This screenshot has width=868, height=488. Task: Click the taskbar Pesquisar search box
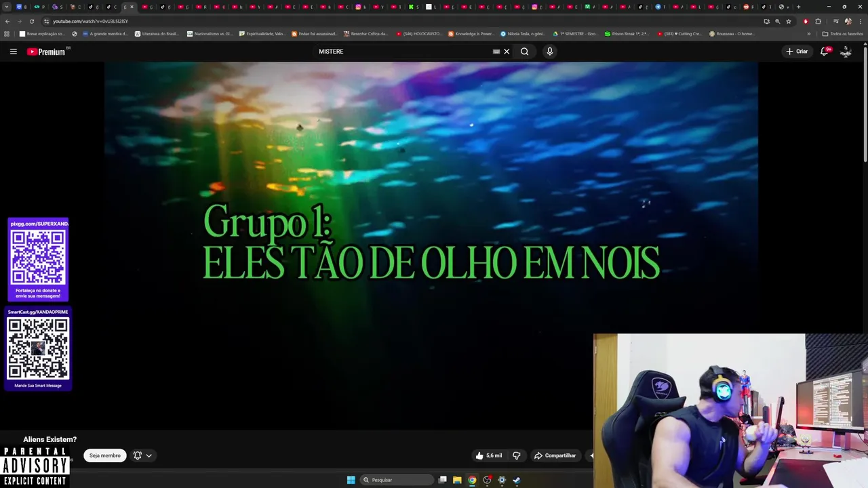397,480
